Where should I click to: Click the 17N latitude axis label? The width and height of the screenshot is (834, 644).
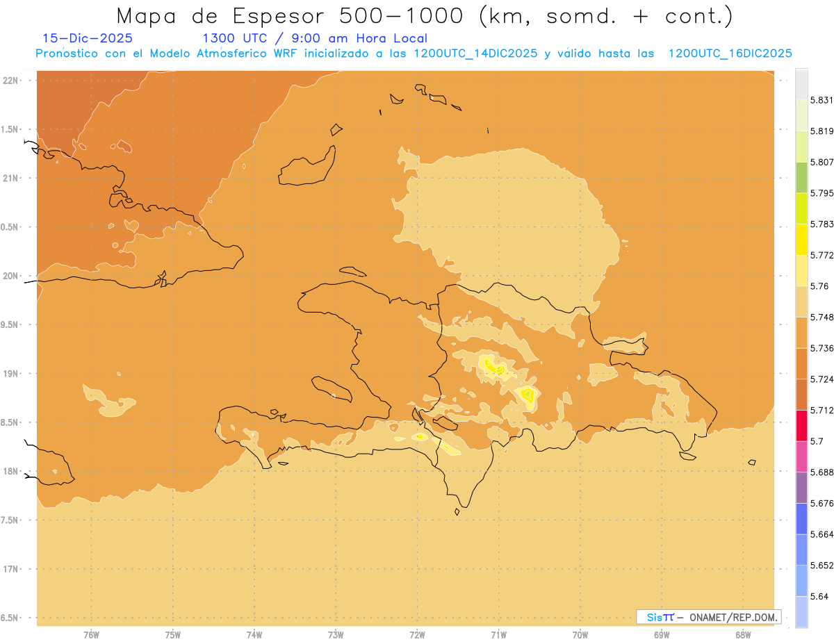pyautogui.click(x=10, y=569)
